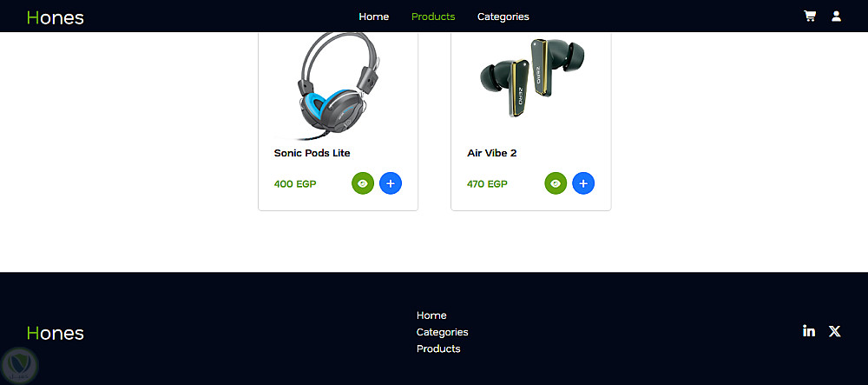
Task: Add Sonic Pods Lite to cart with plus icon
Action: 391,183
